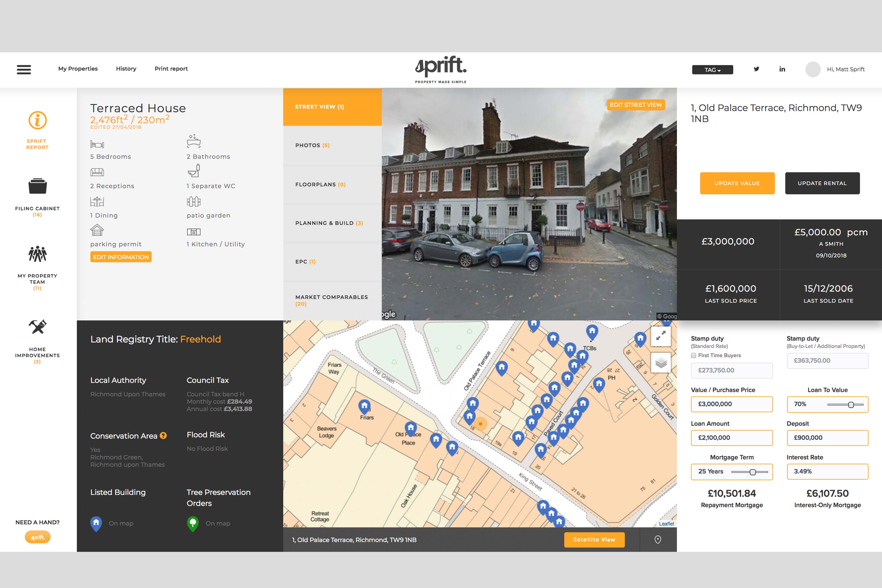Open the map layers control
The image size is (882, 588).
point(661,363)
